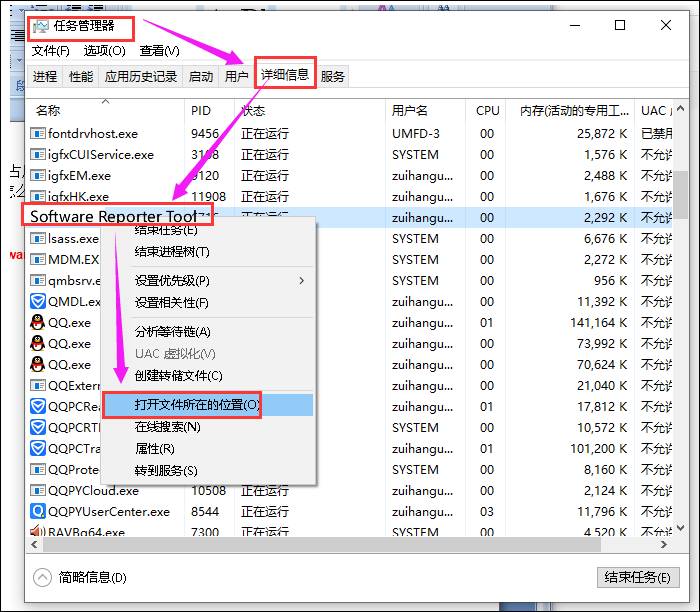Sort by the CPU column header

486,110
